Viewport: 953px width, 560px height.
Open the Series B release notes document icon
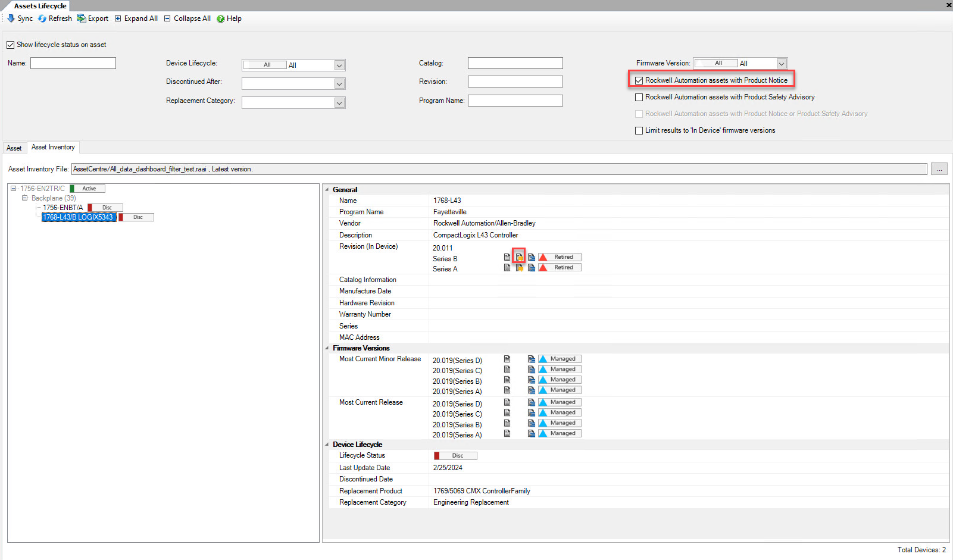coord(507,257)
